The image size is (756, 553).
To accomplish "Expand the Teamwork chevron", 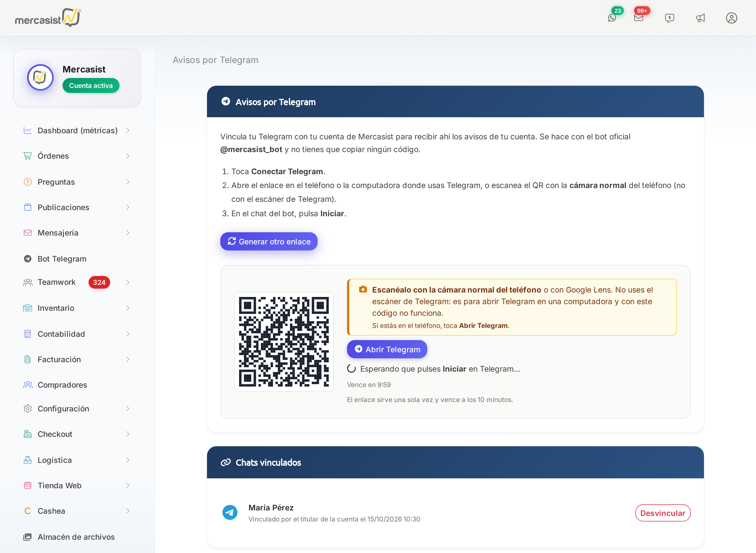I will [128, 282].
